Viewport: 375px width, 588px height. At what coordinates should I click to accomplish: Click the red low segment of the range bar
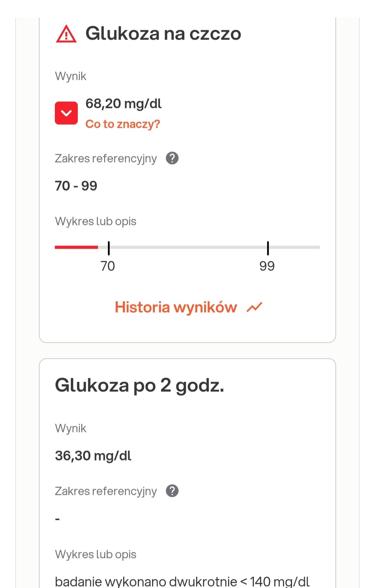tap(76, 247)
